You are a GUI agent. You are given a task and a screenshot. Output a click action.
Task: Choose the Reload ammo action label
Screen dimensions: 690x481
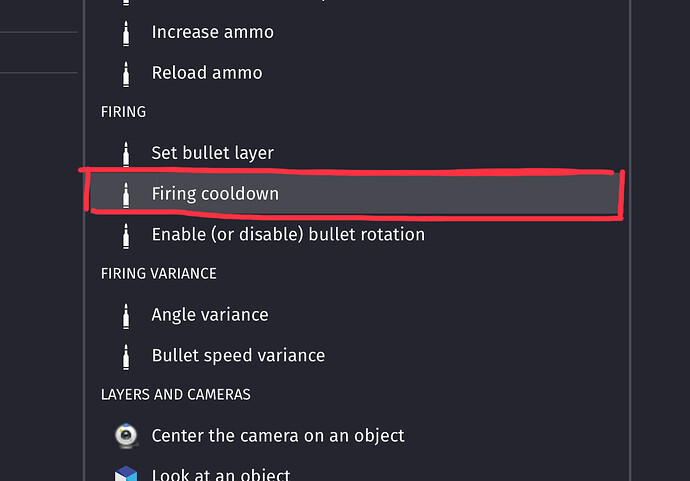(207, 73)
